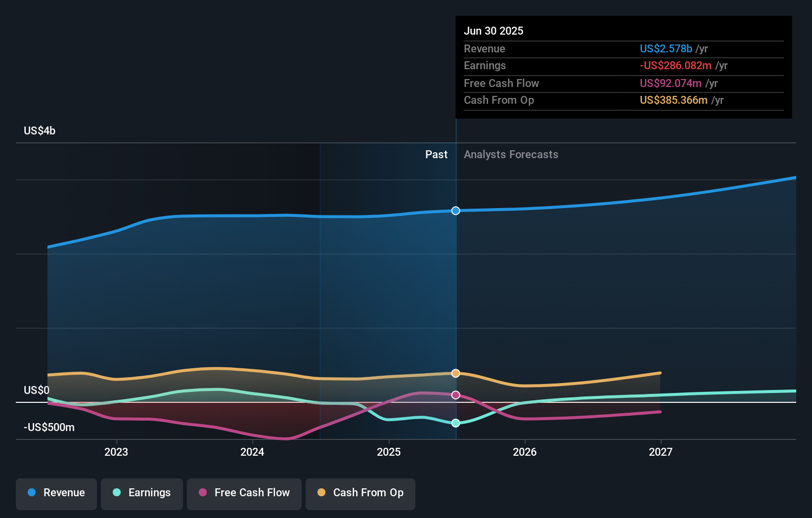Screen dimensions: 812x518
Task: Click the Free Cash Flow pink data point
Action: 455,395
